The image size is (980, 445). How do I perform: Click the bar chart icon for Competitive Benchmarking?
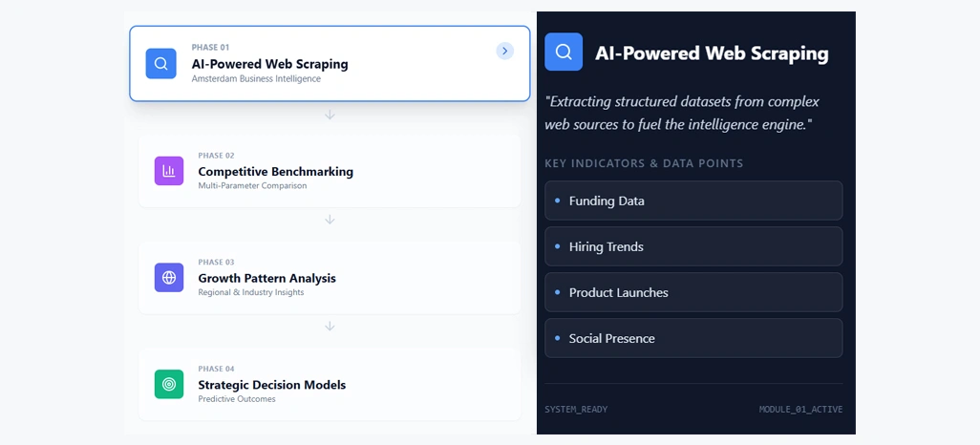(169, 171)
